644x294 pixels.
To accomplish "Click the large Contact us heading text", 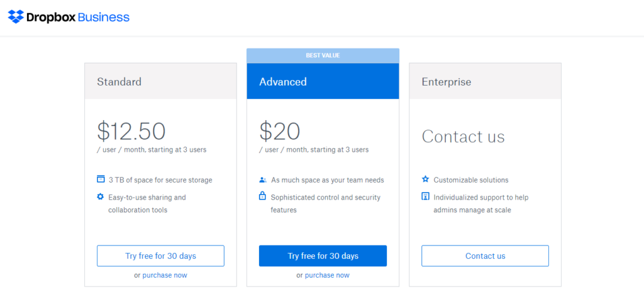I will pyautogui.click(x=464, y=136).
